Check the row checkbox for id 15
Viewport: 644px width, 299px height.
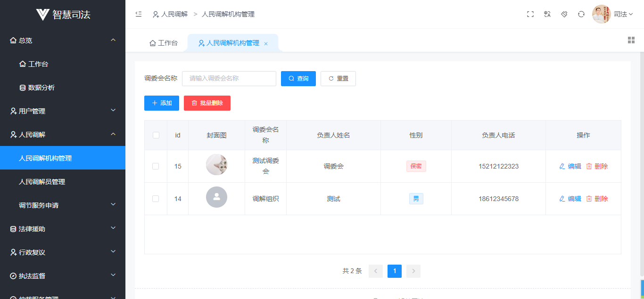pyautogui.click(x=156, y=166)
